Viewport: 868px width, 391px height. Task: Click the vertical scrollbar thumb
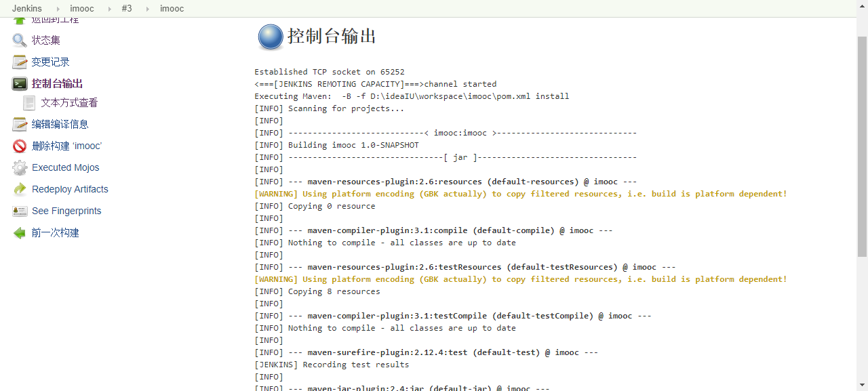coord(862,146)
